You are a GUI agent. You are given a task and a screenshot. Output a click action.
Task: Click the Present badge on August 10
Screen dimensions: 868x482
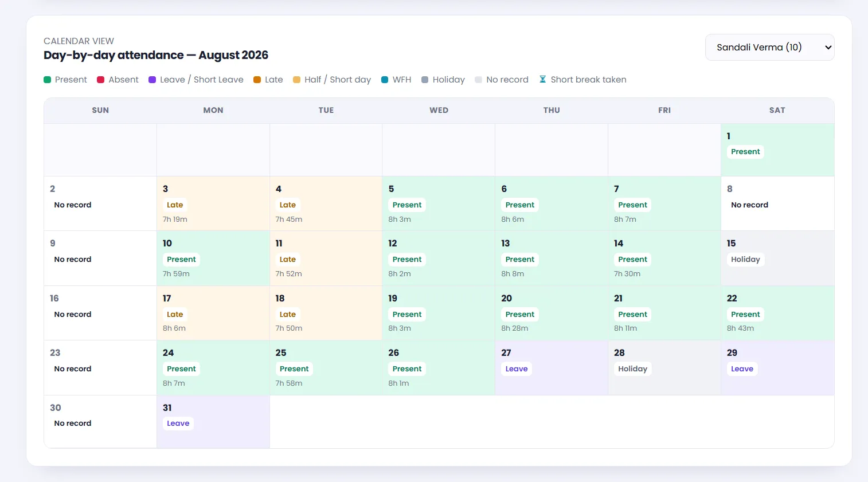[181, 260]
